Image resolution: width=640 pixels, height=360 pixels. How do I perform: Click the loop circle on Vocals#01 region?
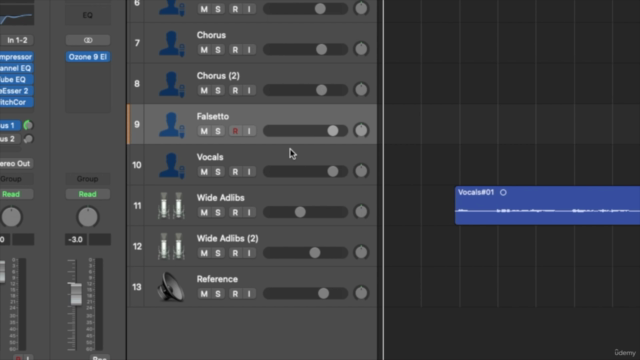(x=503, y=192)
